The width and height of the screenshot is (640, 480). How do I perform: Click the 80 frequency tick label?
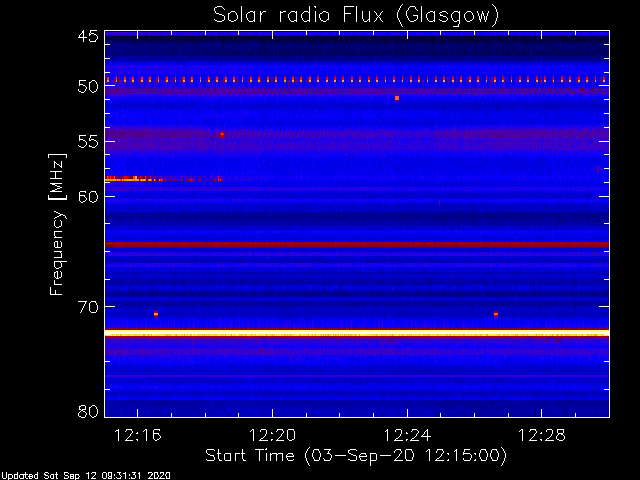(88, 411)
